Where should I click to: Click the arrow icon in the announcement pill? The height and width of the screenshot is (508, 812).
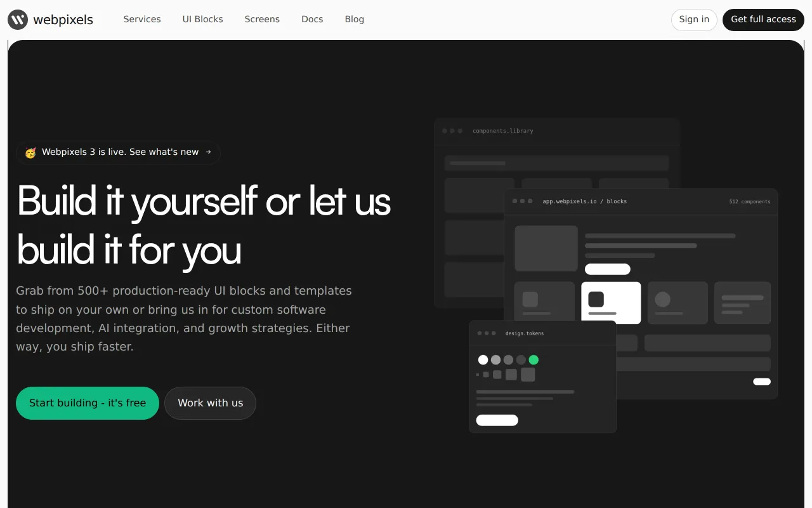208,152
